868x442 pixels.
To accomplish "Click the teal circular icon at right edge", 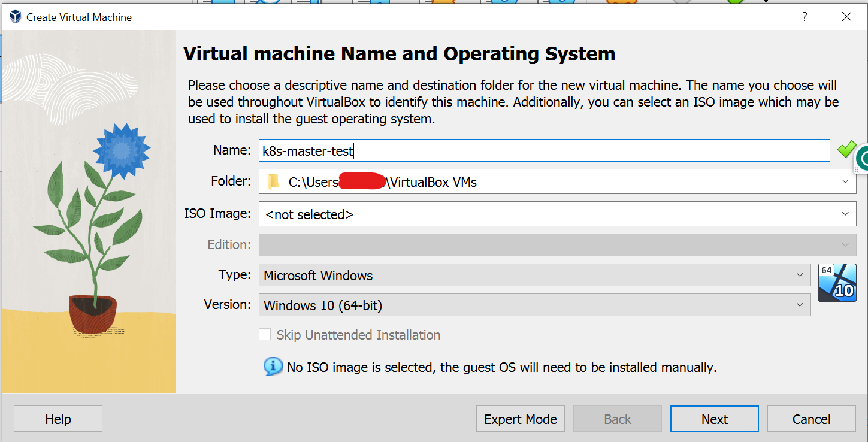I will pyautogui.click(x=863, y=159).
